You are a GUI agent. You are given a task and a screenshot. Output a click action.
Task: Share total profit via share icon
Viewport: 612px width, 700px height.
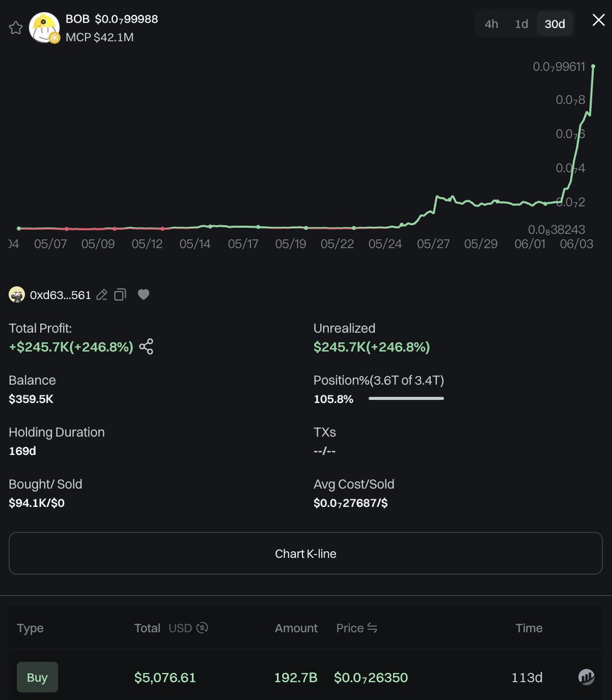146,346
